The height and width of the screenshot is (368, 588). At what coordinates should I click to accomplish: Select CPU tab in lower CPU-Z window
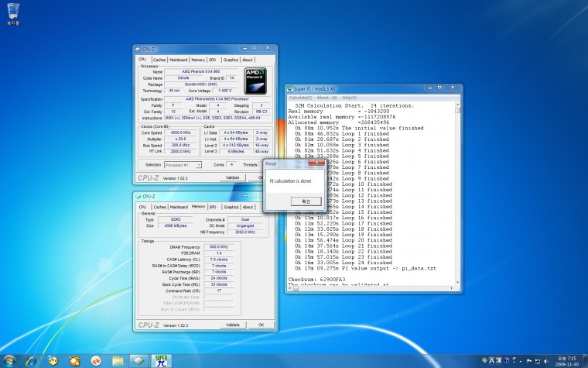click(x=142, y=207)
